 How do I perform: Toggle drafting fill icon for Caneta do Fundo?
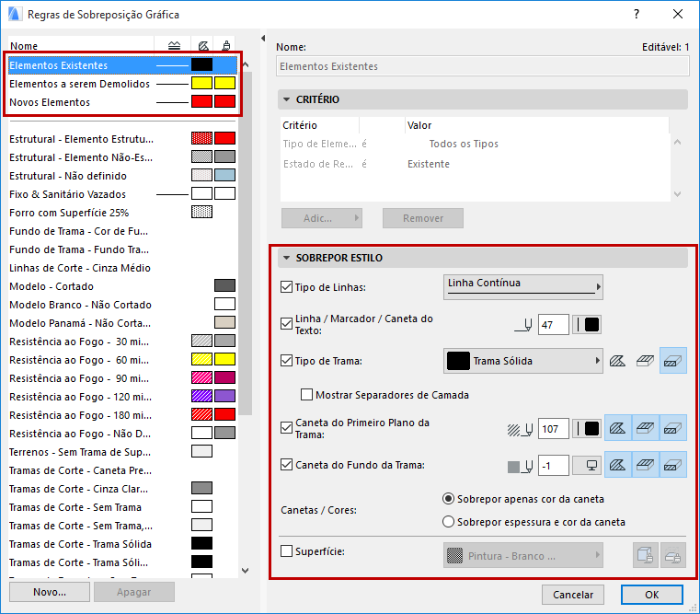(618, 465)
